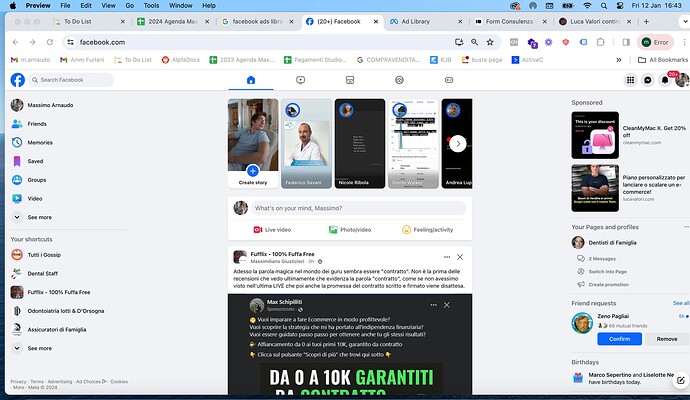Click What's on your mind field
Image resolution: width=690 pixels, height=400 pixels.
358,208
